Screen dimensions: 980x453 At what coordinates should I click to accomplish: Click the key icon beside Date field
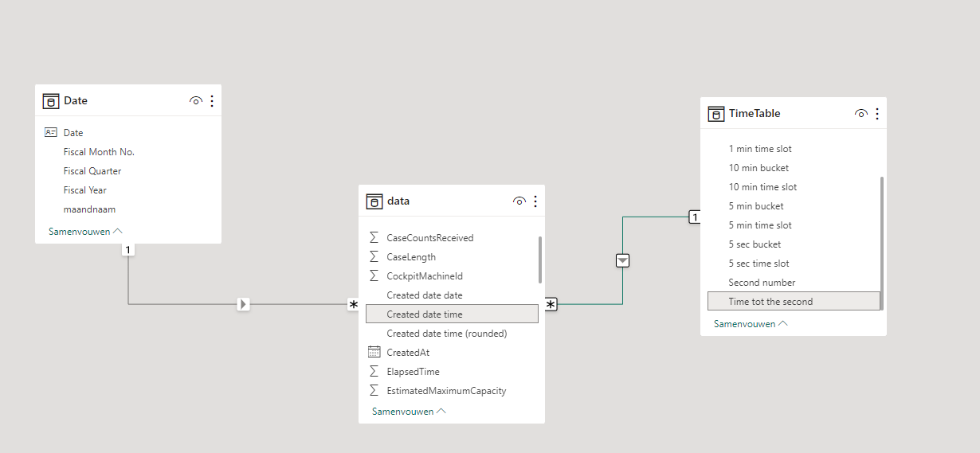[51, 133]
